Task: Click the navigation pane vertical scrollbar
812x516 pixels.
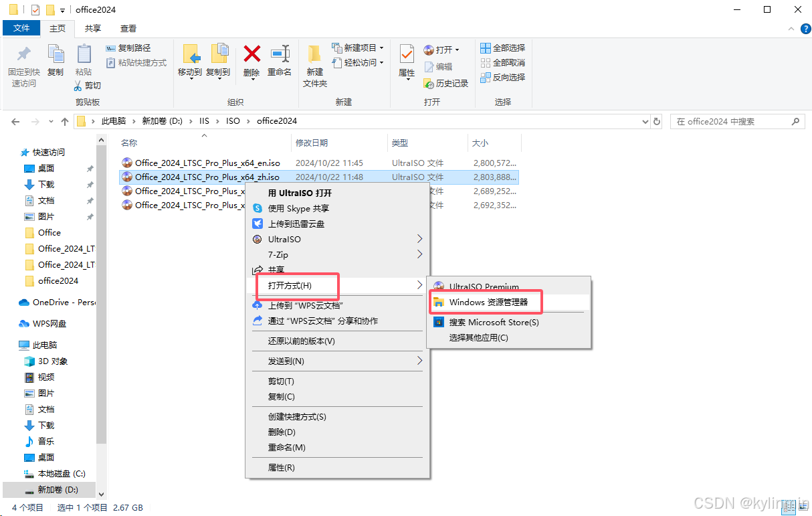Action: tap(102, 294)
